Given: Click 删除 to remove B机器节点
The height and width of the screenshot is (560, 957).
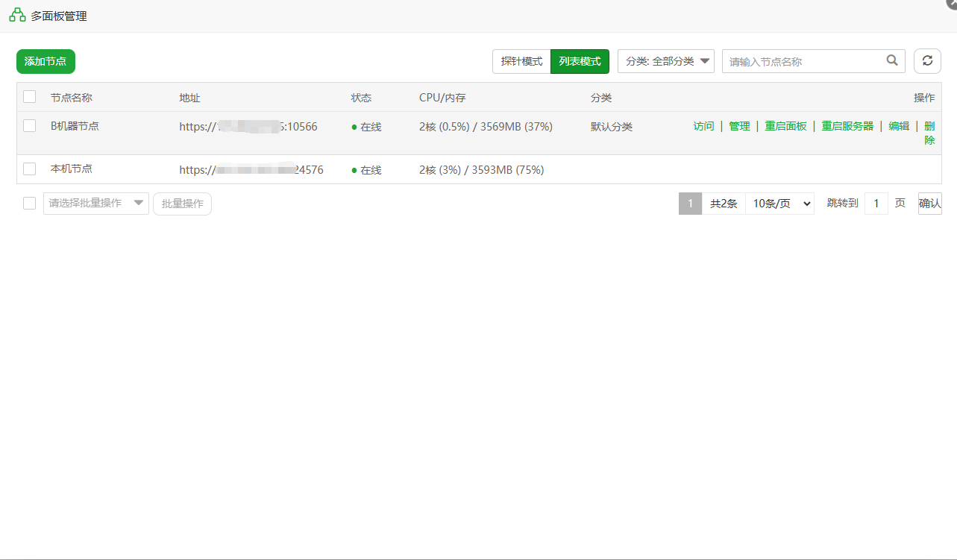Looking at the screenshot, I should [929, 133].
